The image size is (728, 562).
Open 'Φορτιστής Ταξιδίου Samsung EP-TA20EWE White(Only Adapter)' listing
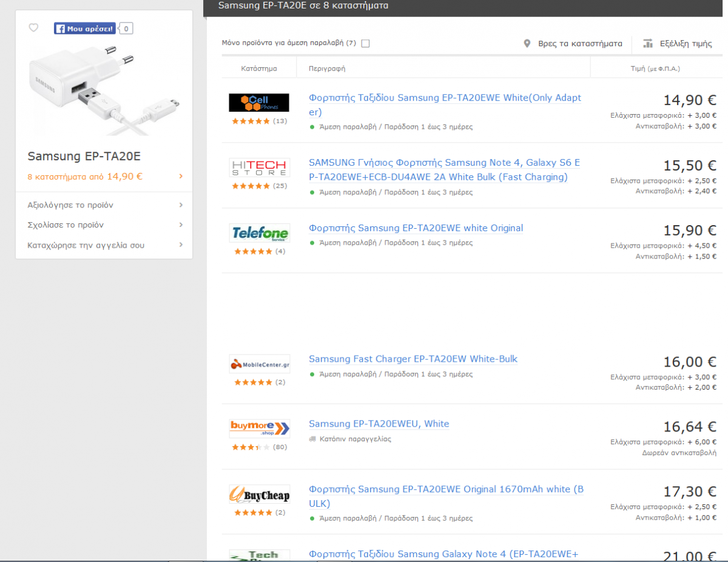[x=445, y=105]
